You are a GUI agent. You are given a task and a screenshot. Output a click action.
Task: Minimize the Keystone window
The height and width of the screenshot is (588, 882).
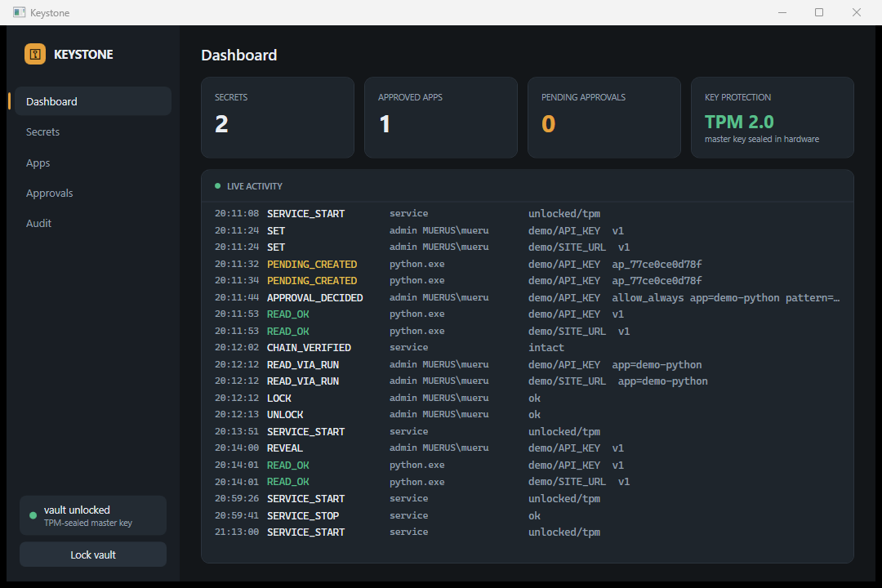pyautogui.click(x=782, y=12)
